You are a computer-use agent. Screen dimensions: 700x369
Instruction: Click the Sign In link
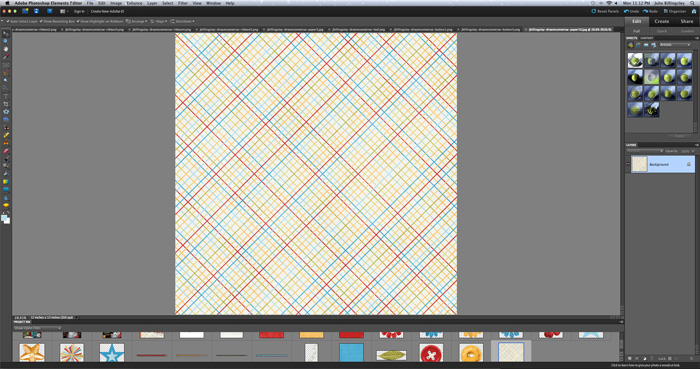coord(79,11)
